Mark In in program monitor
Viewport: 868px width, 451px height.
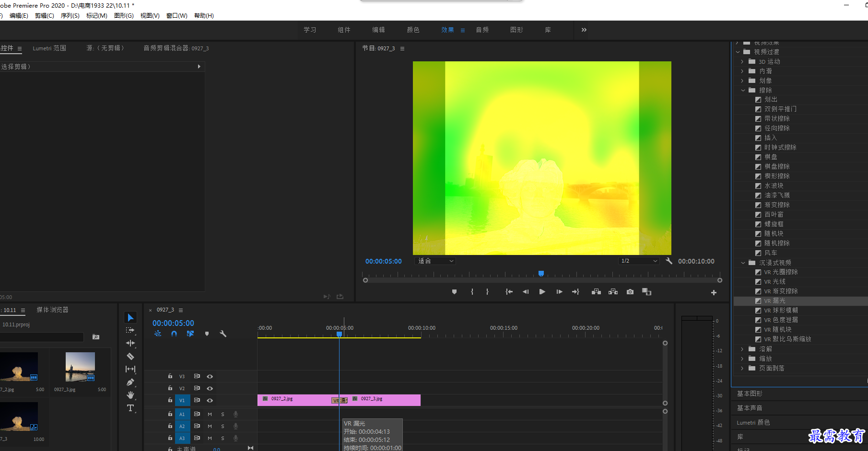[472, 292]
